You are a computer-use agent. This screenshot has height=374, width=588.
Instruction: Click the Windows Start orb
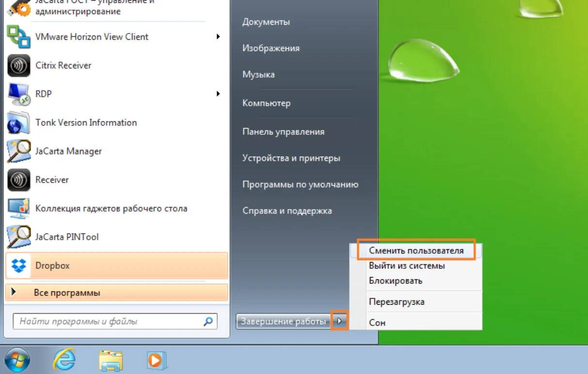coord(17,360)
